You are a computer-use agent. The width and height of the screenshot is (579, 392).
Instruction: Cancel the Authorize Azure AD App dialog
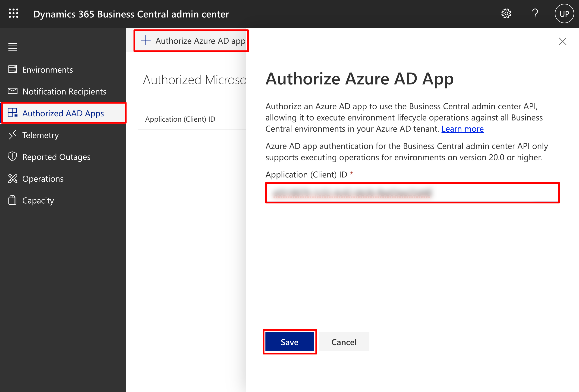[x=344, y=342]
